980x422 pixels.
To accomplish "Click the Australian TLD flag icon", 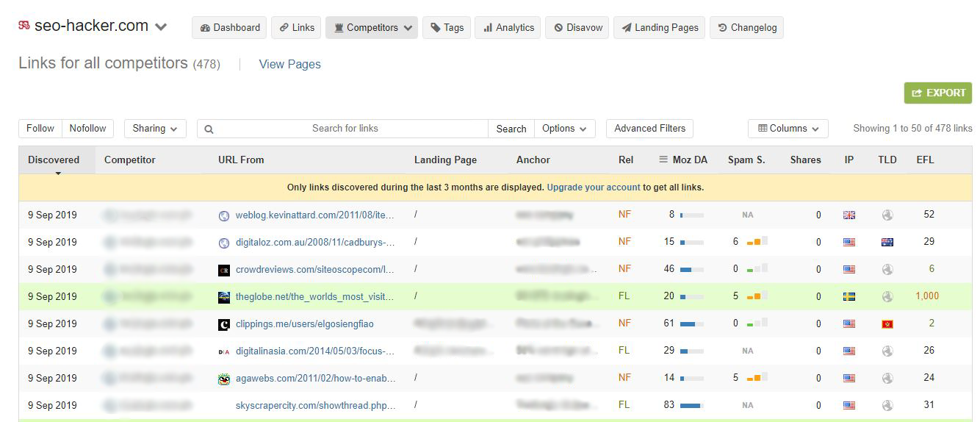I will coord(887,243).
